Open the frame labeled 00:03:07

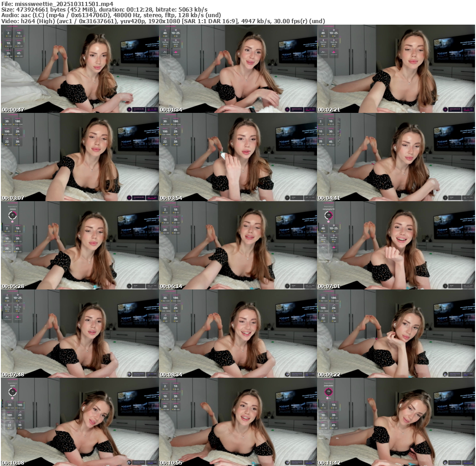pos(80,157)
